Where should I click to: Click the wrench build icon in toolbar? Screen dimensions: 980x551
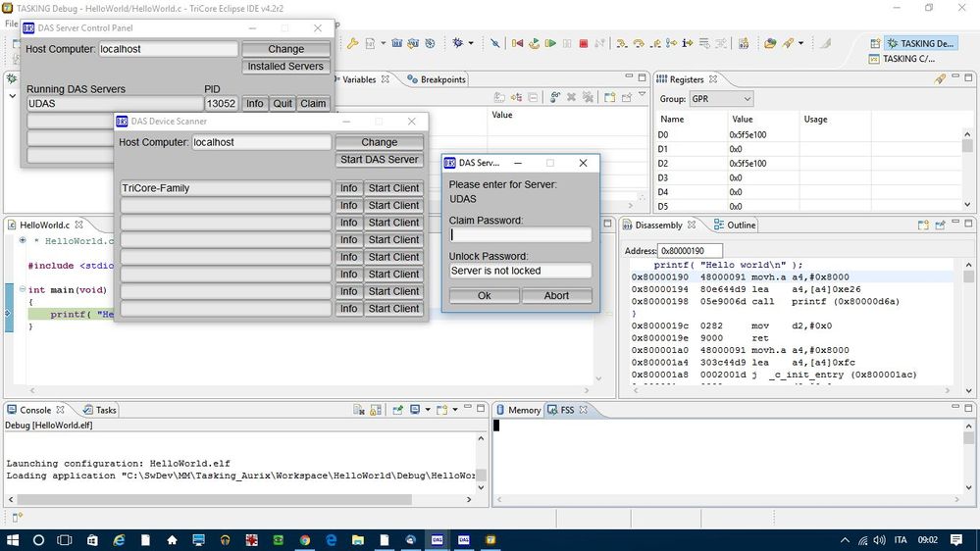tap(353, 43)
